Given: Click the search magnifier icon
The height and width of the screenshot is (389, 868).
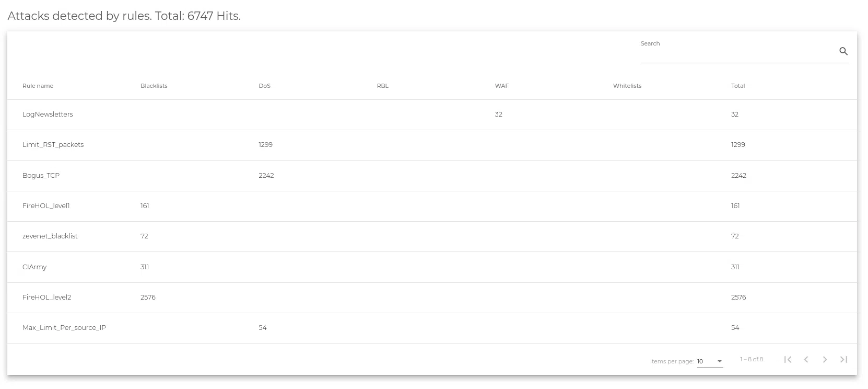Looking at the screenshot, I should (x=843, y=51).
